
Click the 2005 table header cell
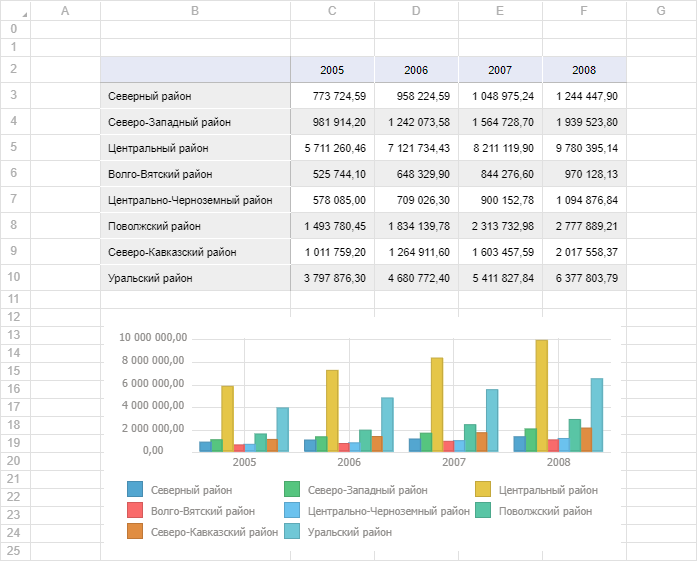point(332,70)
